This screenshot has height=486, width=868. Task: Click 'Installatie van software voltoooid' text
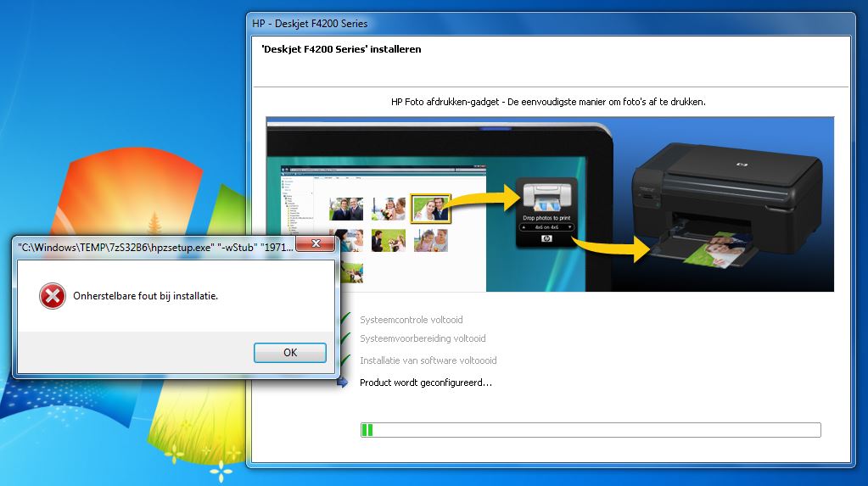(x=428, y=360)
